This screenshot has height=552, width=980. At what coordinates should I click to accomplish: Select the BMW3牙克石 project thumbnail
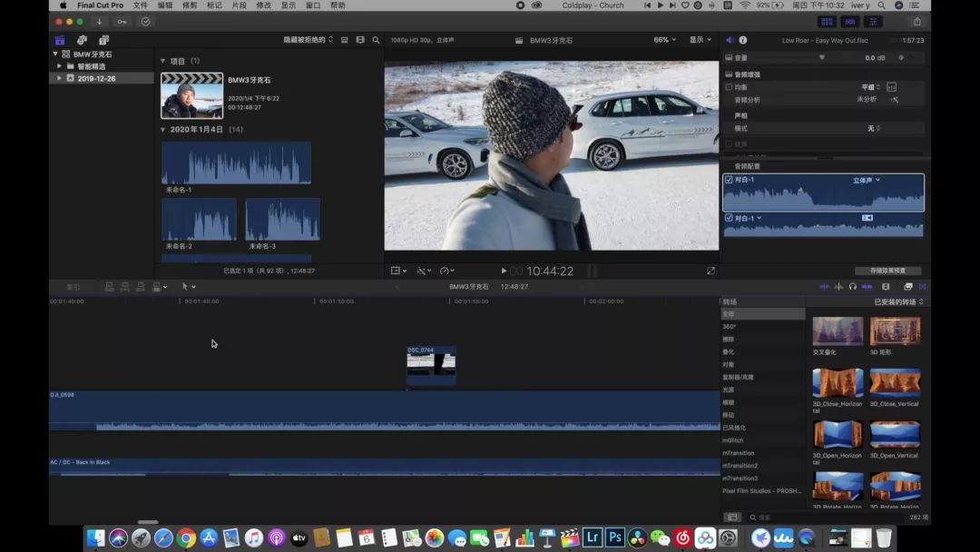191,95
